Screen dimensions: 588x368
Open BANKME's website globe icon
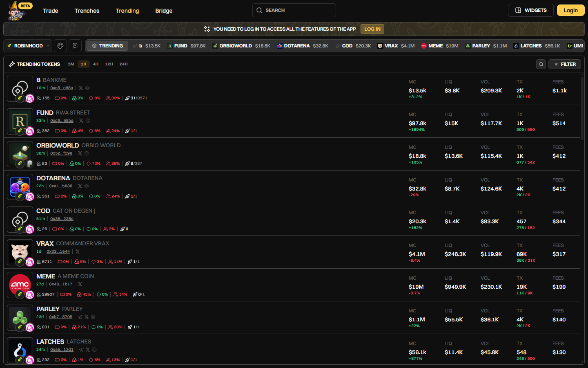pos(87,88)
